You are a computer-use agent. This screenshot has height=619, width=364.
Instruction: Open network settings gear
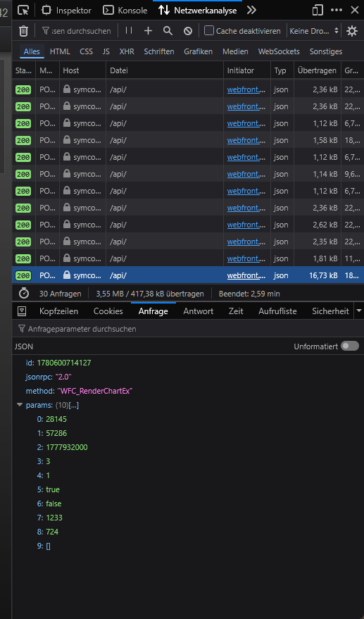(352, 31)
